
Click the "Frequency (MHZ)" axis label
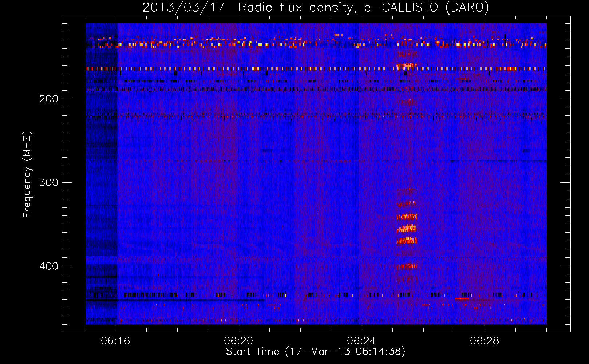point(27,175)
